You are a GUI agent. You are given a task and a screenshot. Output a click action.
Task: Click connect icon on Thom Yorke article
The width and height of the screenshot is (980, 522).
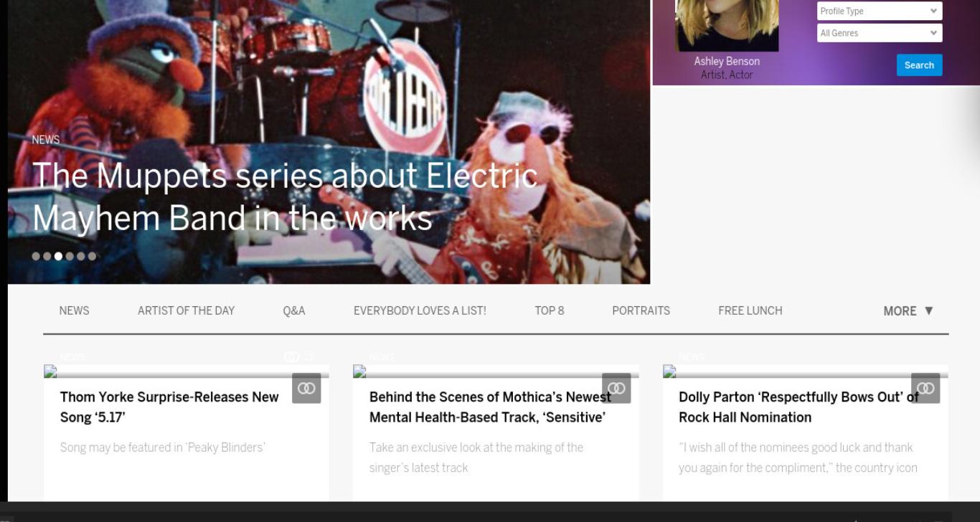306,388
